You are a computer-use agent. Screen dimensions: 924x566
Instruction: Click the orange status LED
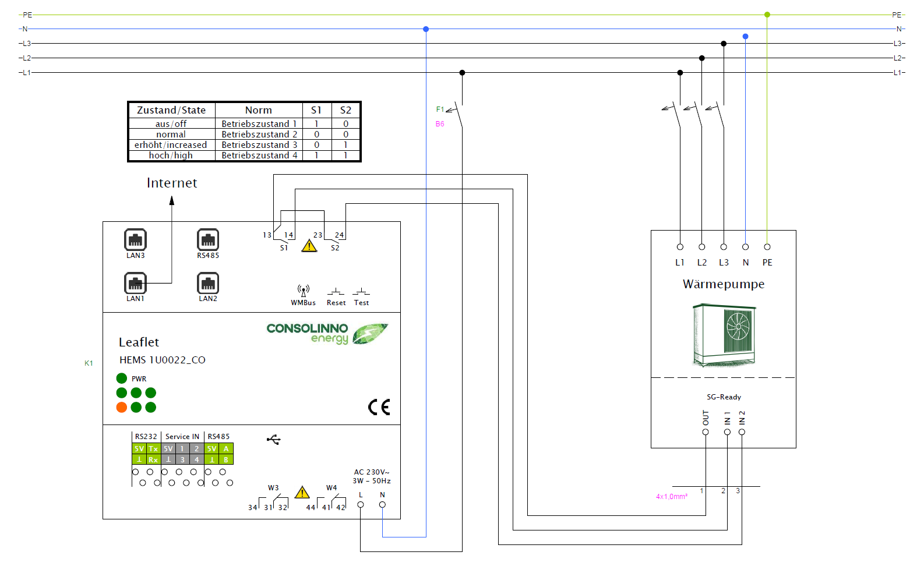click(122, 407)
